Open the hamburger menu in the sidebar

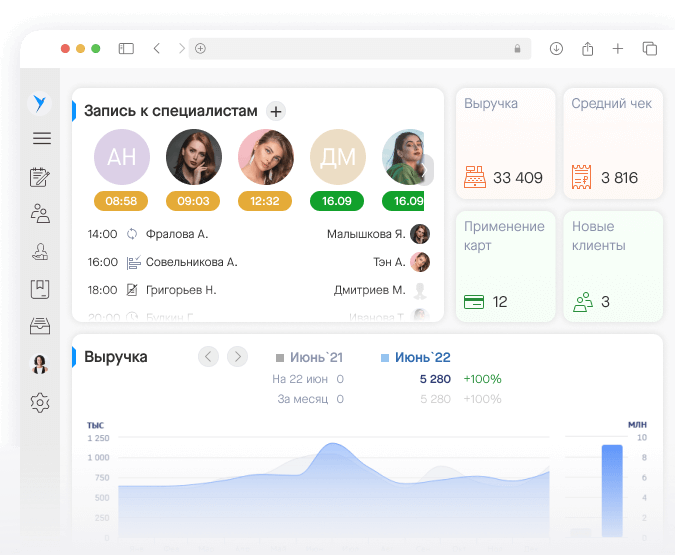[41, 139]
